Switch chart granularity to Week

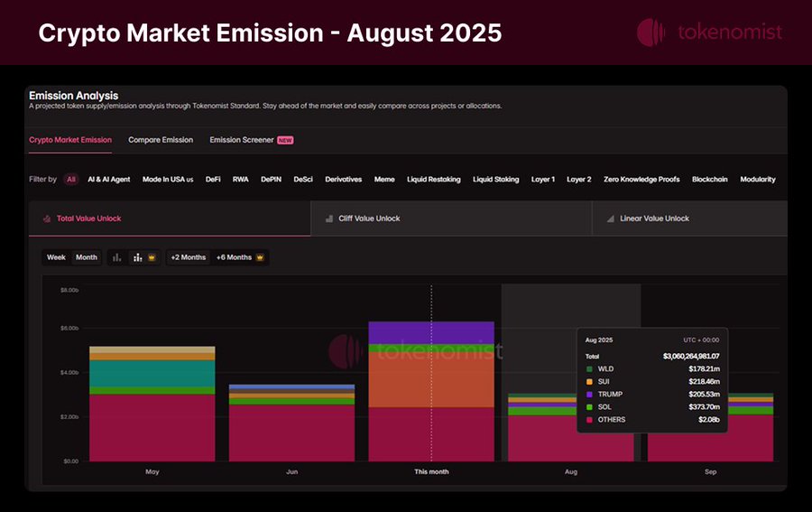coord(56,257)
